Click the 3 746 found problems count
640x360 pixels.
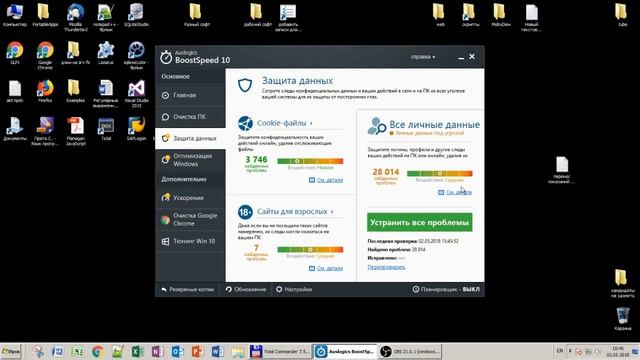tap(256, 160)
